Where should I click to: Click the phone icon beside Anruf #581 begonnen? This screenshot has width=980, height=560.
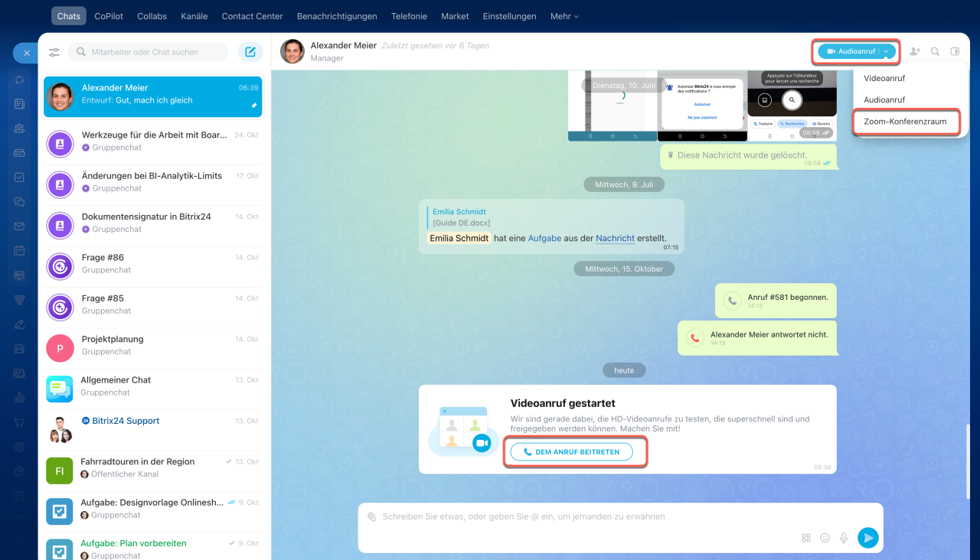pos(732,301)
